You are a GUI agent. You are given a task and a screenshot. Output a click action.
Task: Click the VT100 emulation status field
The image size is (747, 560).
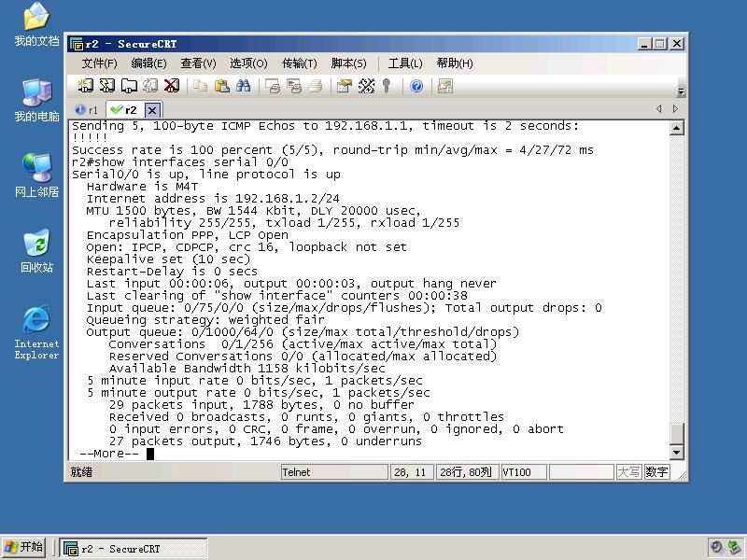click(524, 472)
